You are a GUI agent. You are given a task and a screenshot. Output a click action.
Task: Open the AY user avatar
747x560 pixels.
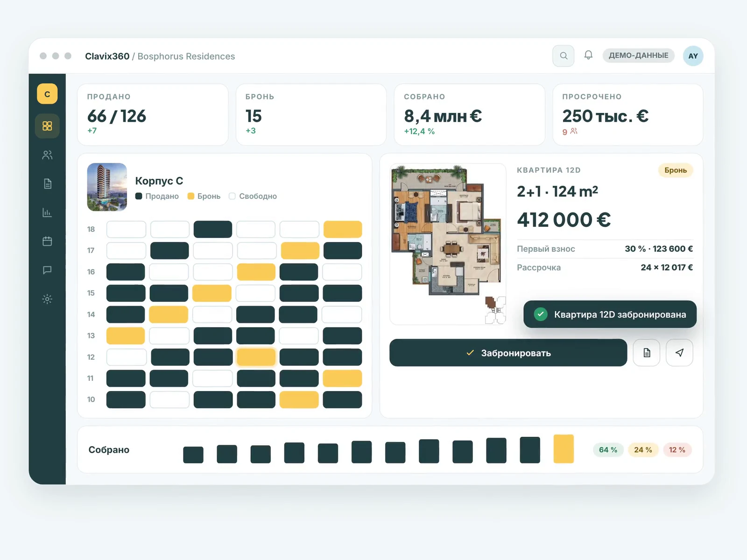point(693,56)
